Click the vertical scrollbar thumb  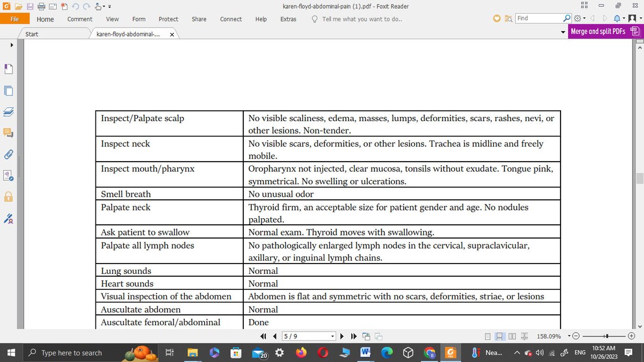639,178
